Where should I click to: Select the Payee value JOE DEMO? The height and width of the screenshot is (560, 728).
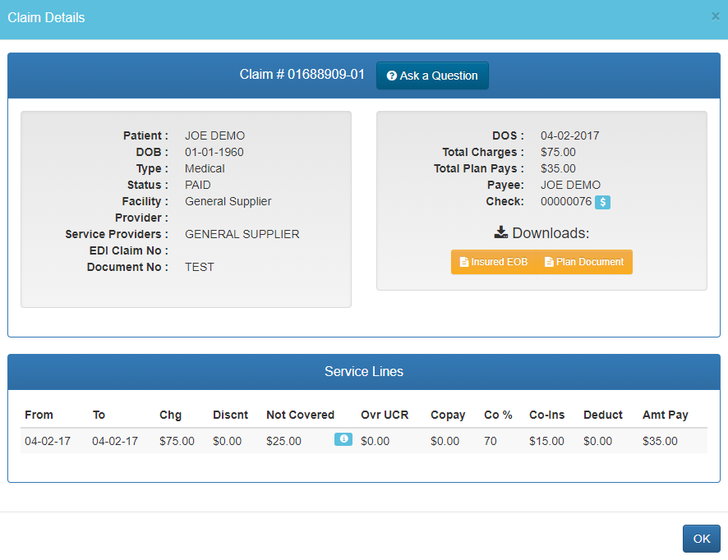coord(570,185)
